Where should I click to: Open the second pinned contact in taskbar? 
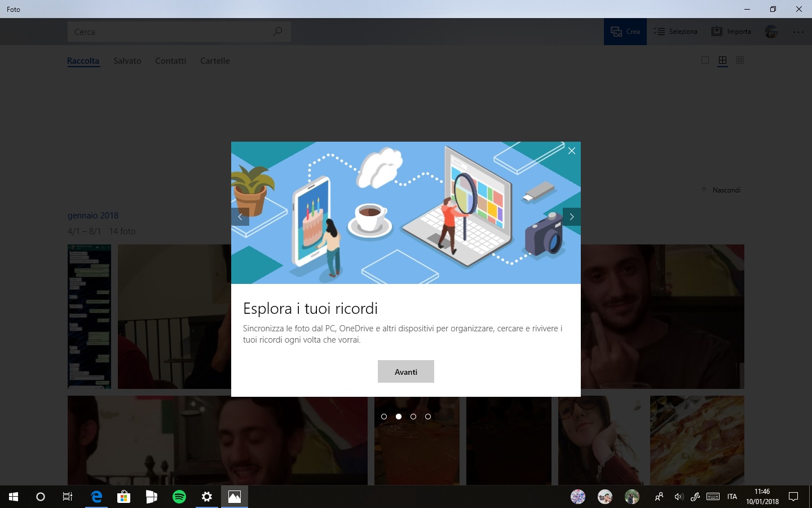pyautogui.click(x=605, y=497)
